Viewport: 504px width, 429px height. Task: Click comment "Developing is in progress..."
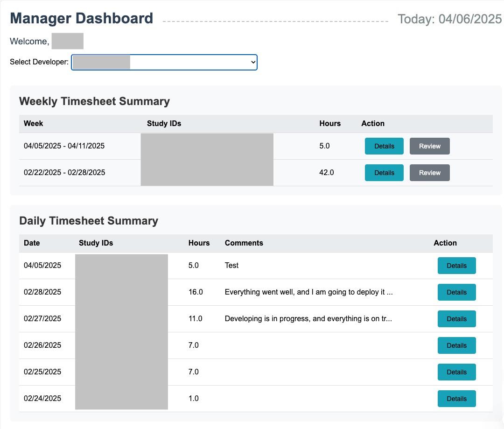[x=308, y=319]
